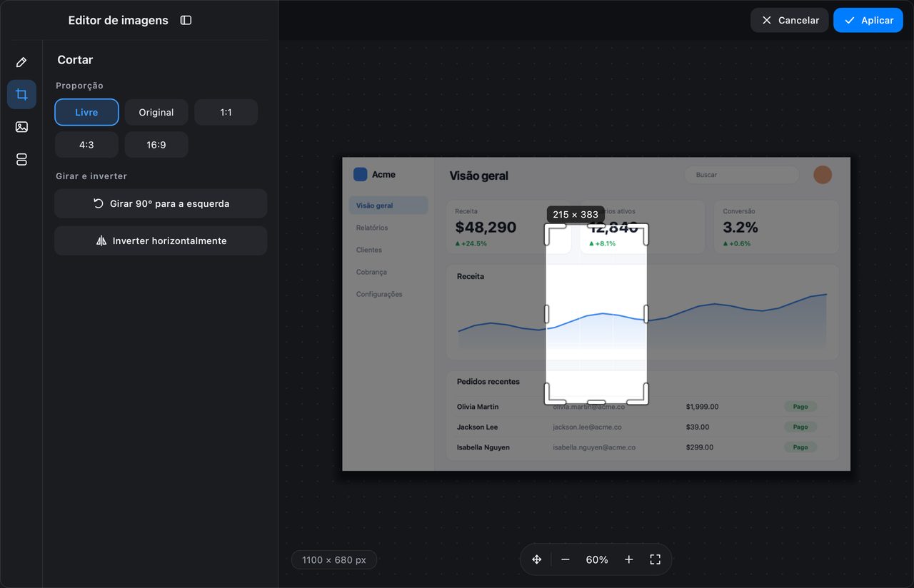Image resolution: width=914 pixels, height=588 pixels.
Task: Click Inverter horizontalmente button
Action: [161, 240]
